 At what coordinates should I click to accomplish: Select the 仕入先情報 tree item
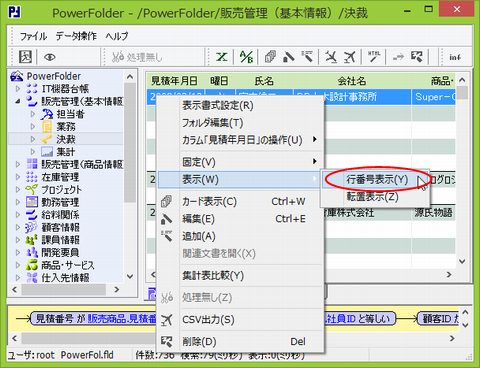coord(65,278)
